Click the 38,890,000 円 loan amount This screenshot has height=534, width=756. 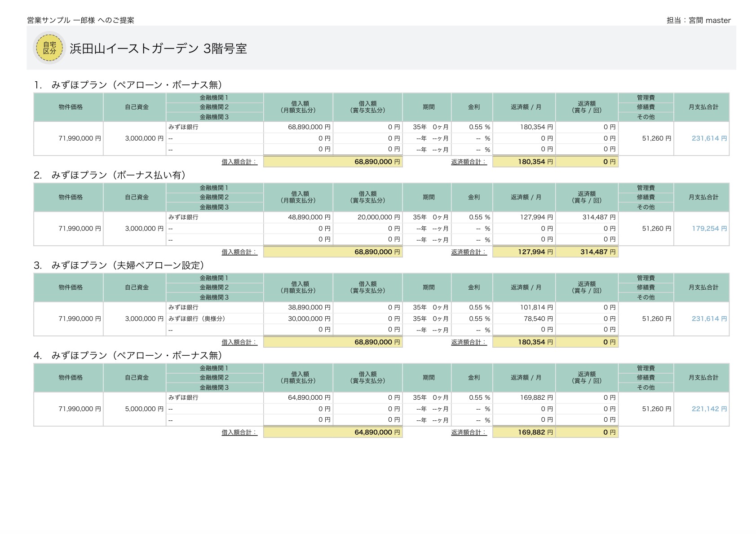(309, 307)
